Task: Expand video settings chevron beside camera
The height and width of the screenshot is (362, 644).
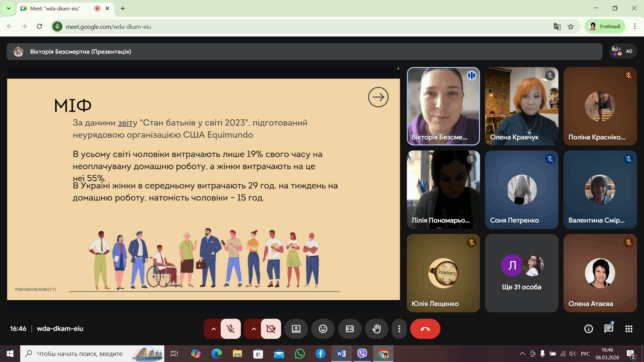Action: [254, 329]
